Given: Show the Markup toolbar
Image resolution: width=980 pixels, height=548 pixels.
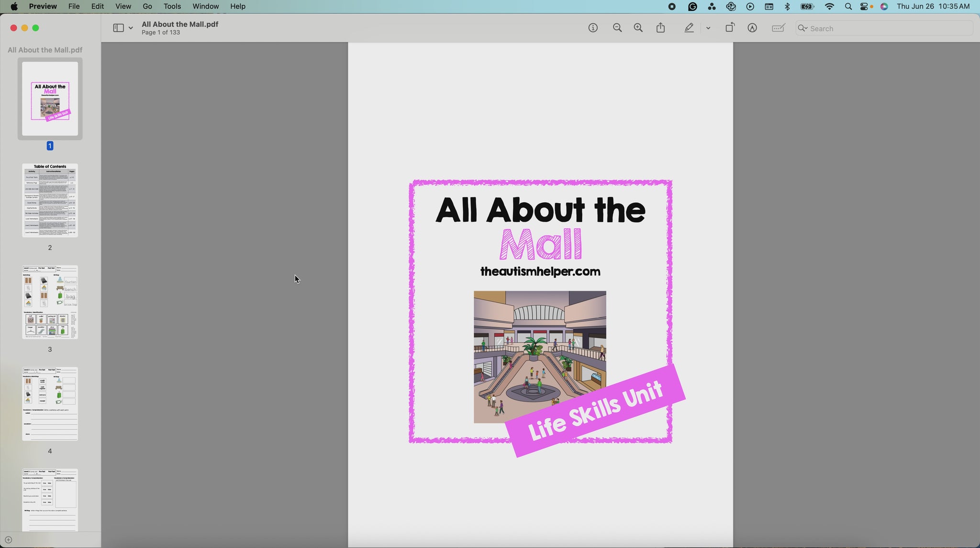Looking at the screenshot, I should [752, 28].
